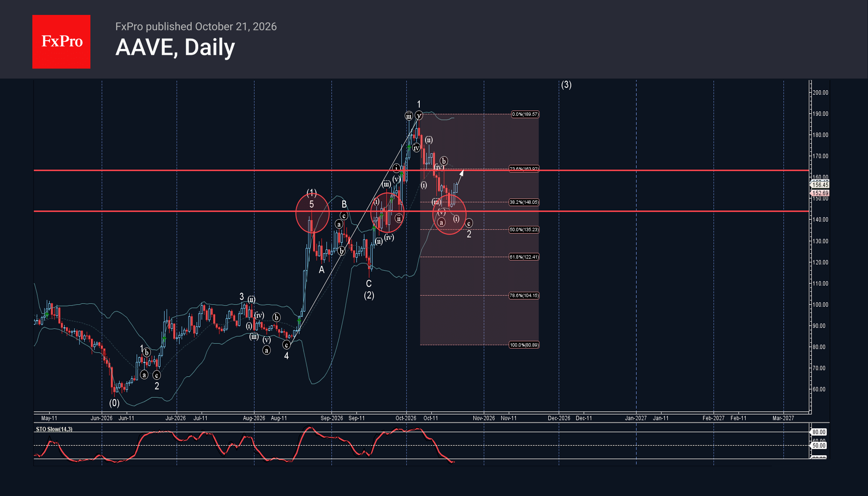Viewport: 868px width, 496px height.
Task: Select the 0.0%(189.57) Fibonacci label
Action: pyautogui.click(x=525, y=114)
